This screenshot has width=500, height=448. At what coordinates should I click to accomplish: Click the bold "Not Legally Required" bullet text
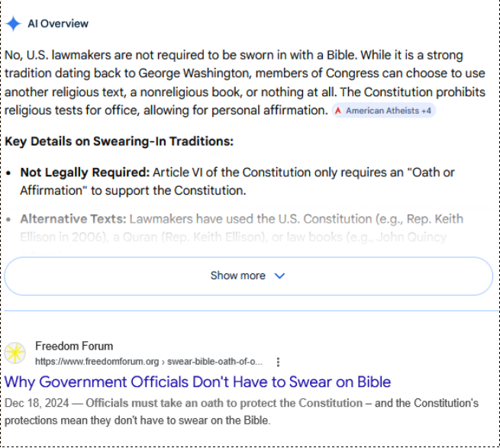coord(85,172)
